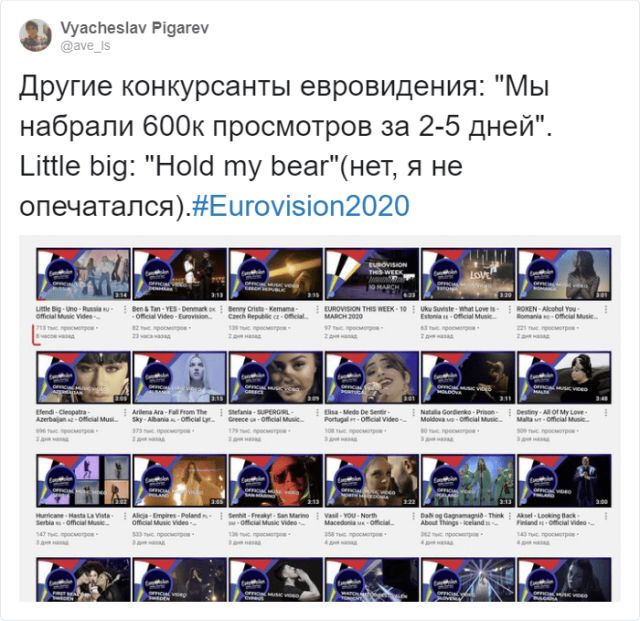
Task: Open more options for Arilena Ara video
Action: [221, 413]
